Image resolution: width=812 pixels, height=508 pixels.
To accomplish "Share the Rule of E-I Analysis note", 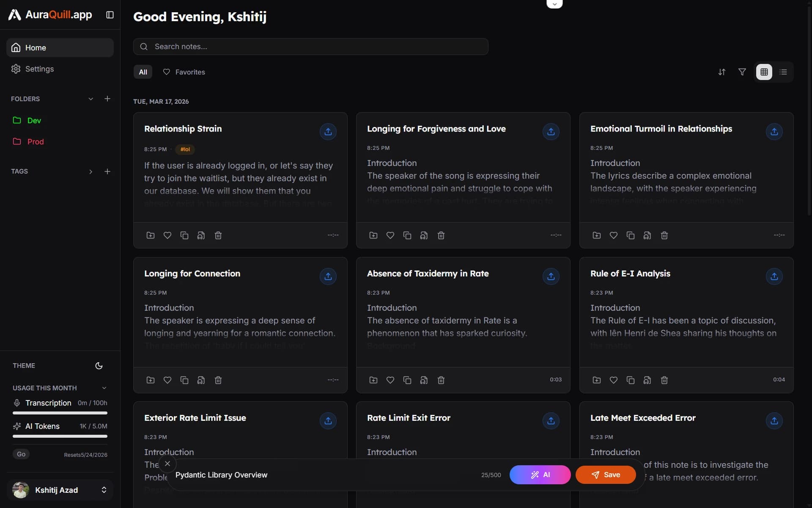I will click(x=774, y=276).
